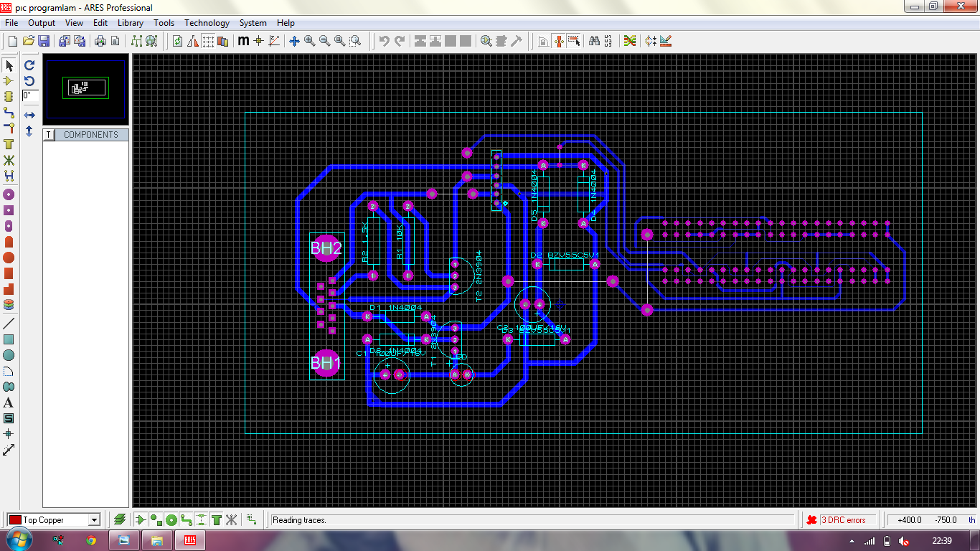Open the layer display colors icon

223,41
